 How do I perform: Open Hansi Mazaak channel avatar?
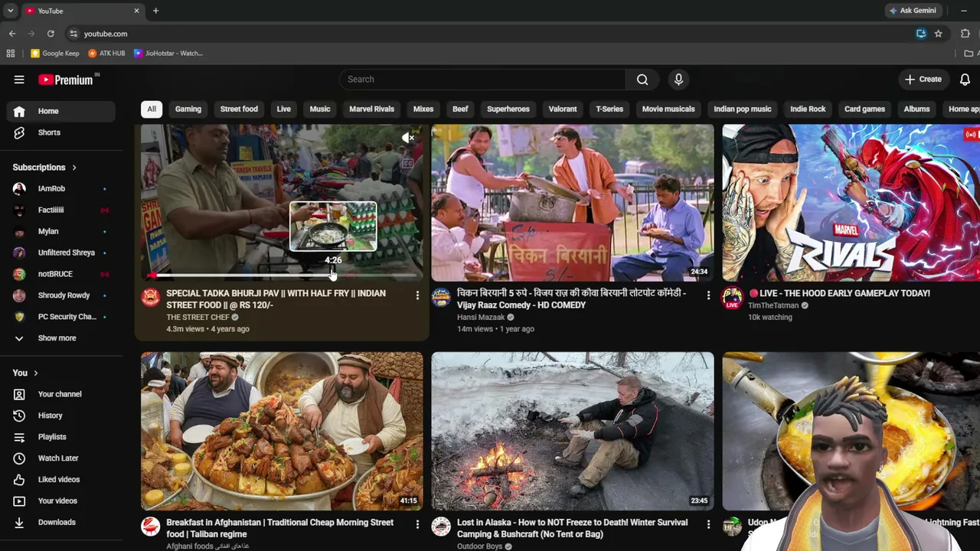[x=441, y=297]
